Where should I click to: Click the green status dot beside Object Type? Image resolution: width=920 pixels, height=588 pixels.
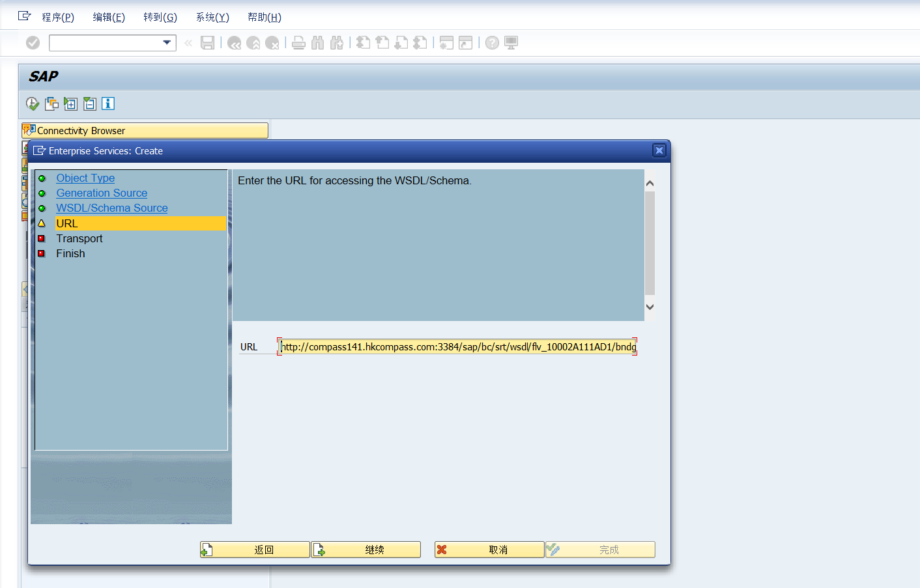42,178
